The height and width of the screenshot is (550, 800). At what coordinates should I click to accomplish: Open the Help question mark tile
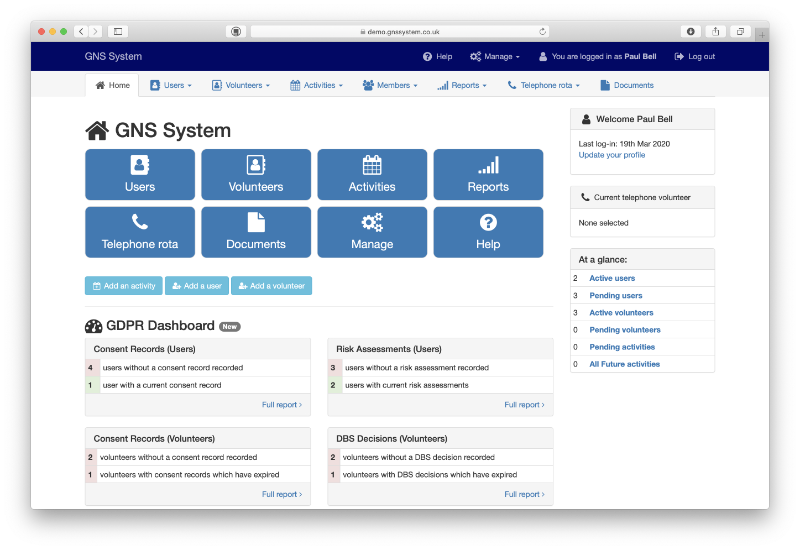(488, 232)
